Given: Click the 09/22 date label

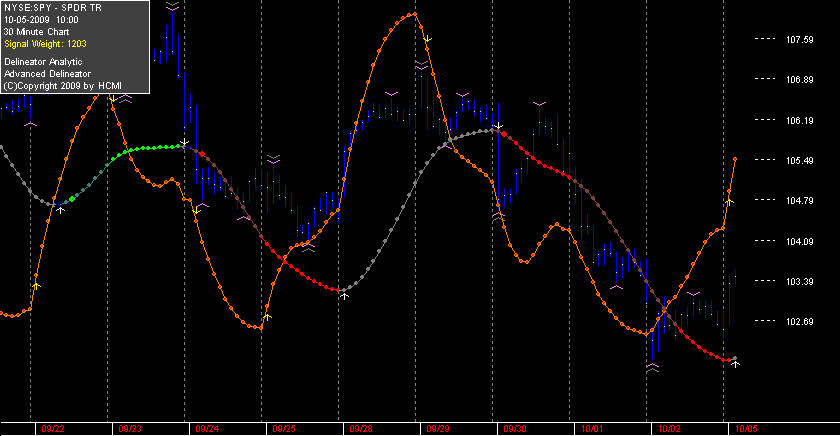Looking at the screenshot, I should tap(53, 429).
